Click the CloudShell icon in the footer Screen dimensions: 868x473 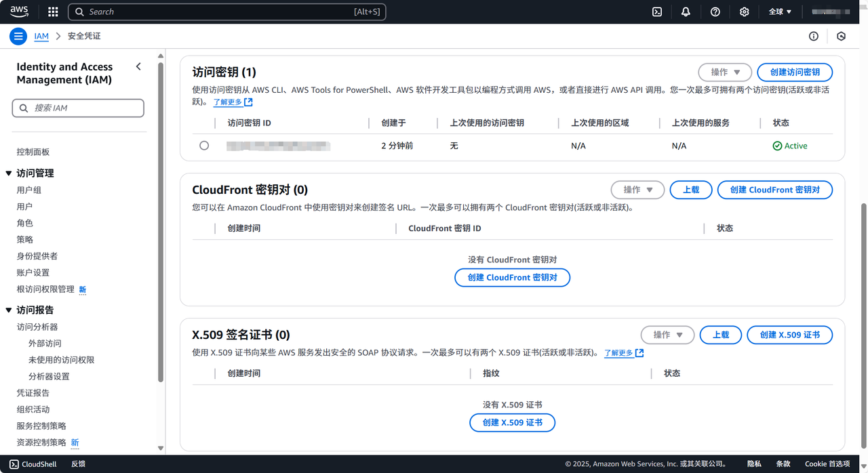[13, 464]
